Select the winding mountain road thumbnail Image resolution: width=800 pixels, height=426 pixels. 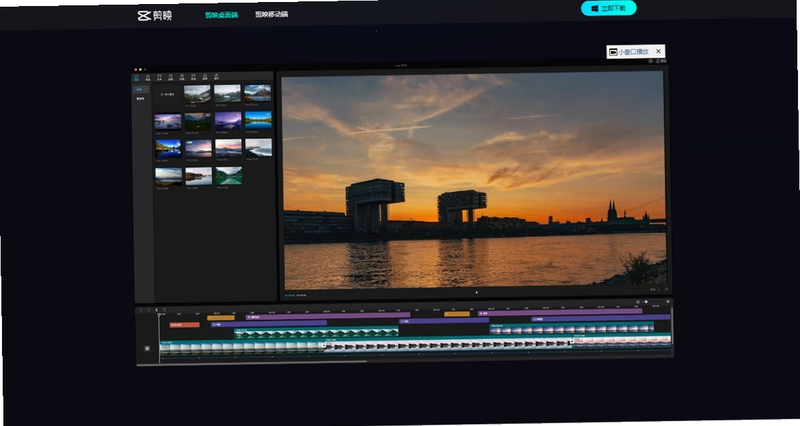pos(197,94)
